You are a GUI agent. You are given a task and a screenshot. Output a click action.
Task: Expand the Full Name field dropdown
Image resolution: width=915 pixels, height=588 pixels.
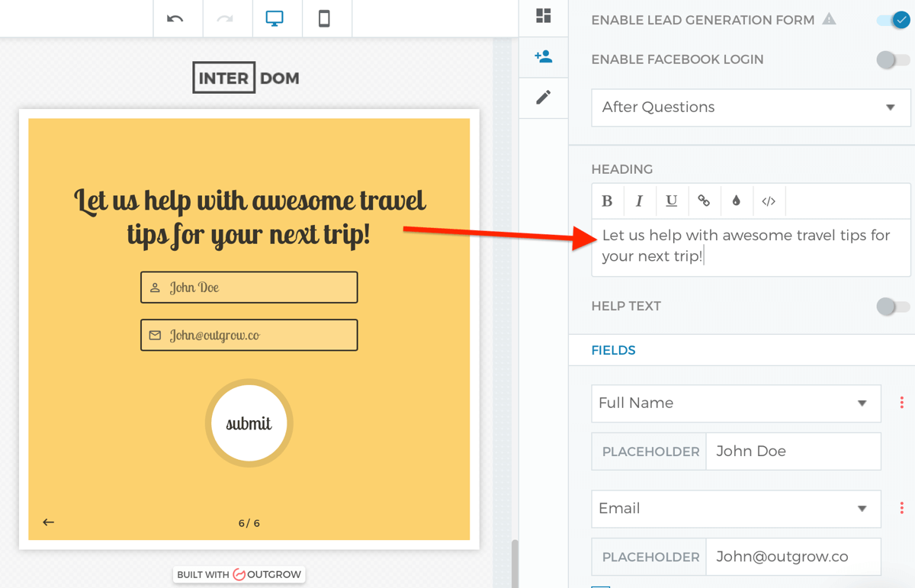coord(860,403)
